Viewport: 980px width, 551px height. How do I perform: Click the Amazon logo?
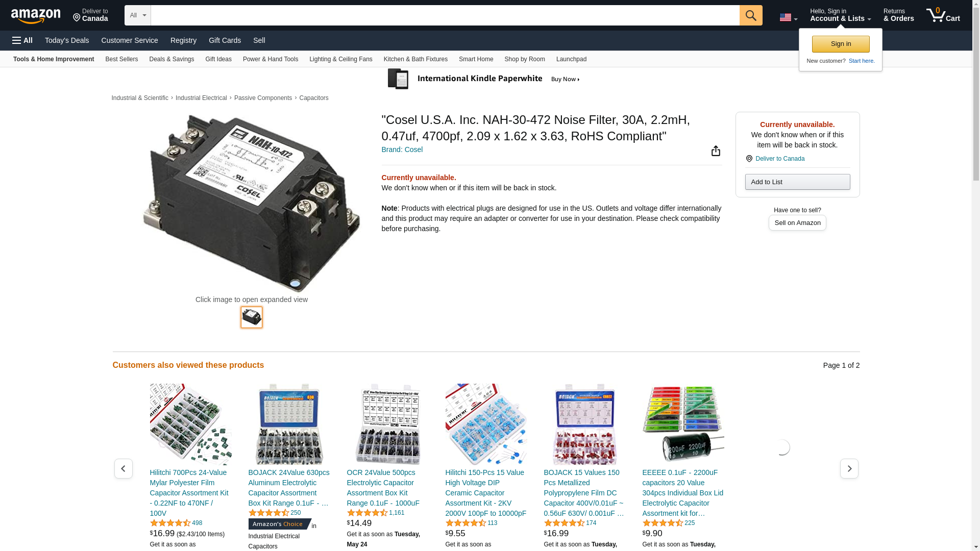point(36,15)
